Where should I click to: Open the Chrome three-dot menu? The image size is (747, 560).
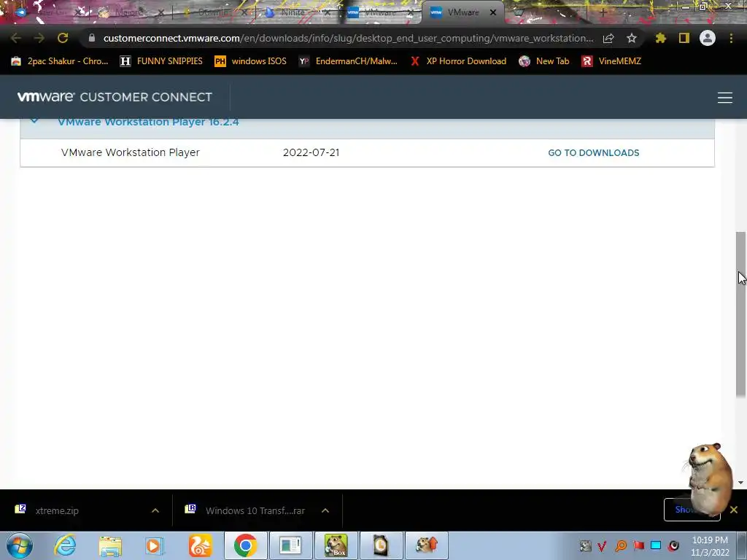click(731, 38)
